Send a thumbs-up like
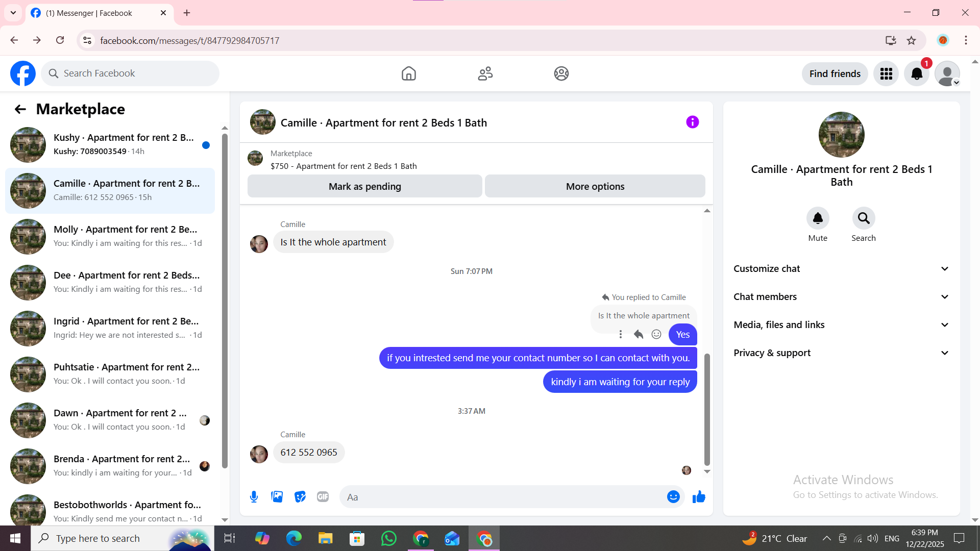The height and width of the screenshot is (551, 980). point(699,496)
